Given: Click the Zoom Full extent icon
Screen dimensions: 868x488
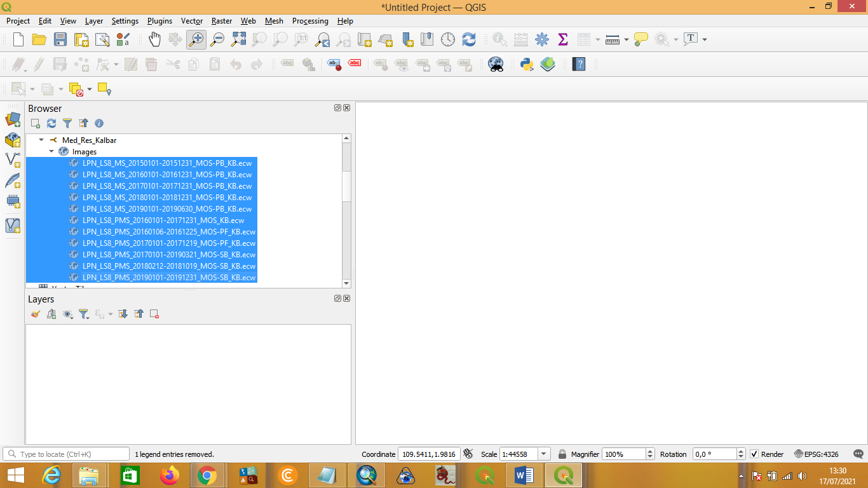Looking at the screenshot, I should pos(238,39).
